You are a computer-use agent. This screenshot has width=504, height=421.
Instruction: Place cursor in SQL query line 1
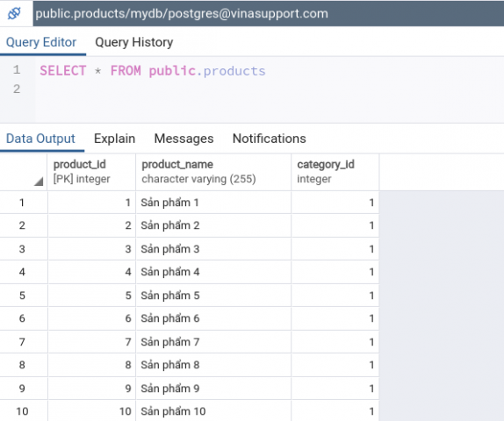(x=153, y=71)
